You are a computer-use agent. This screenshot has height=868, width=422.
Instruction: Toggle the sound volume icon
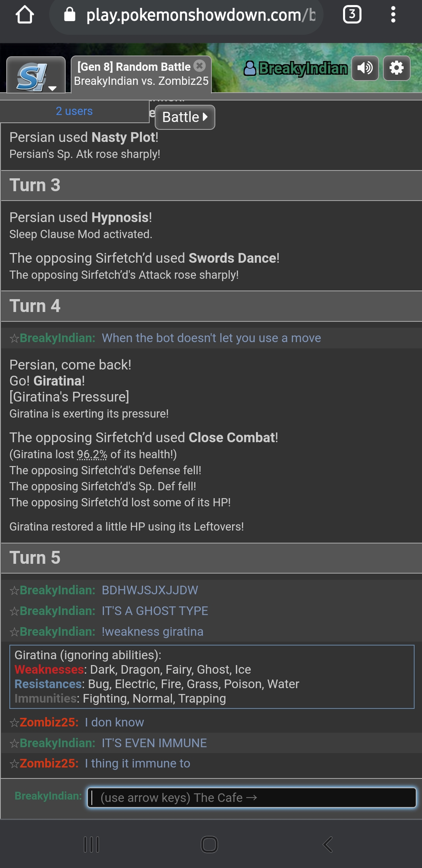point(365,68)
